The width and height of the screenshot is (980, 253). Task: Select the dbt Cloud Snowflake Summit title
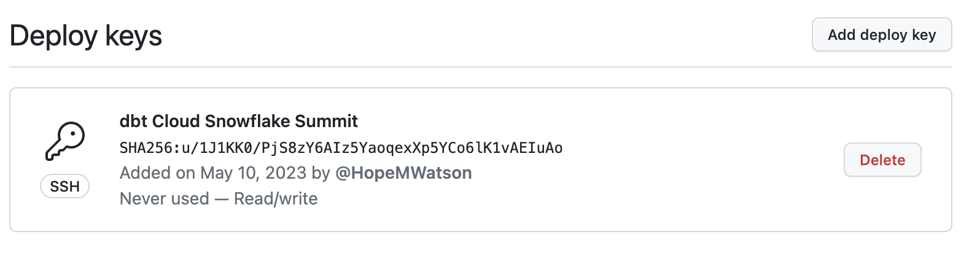click(x=238, y=121)
